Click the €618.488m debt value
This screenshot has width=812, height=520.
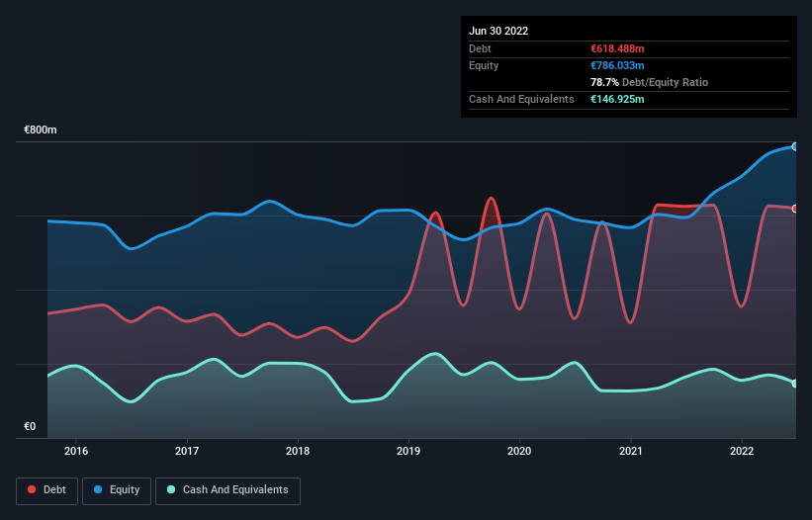click(617, 48)
